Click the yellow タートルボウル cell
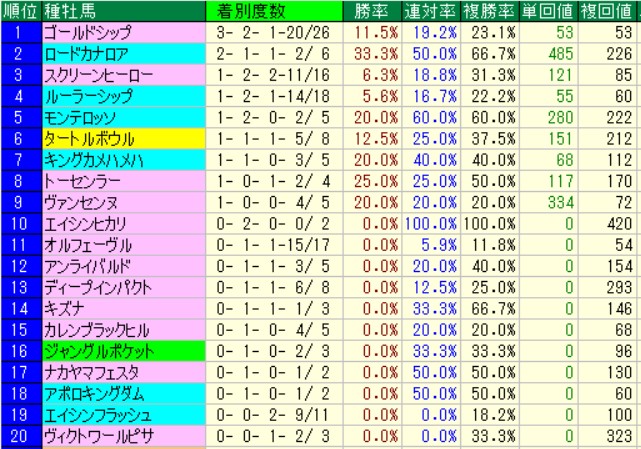Screen dimensions: 641x449 tap(123, 139)
